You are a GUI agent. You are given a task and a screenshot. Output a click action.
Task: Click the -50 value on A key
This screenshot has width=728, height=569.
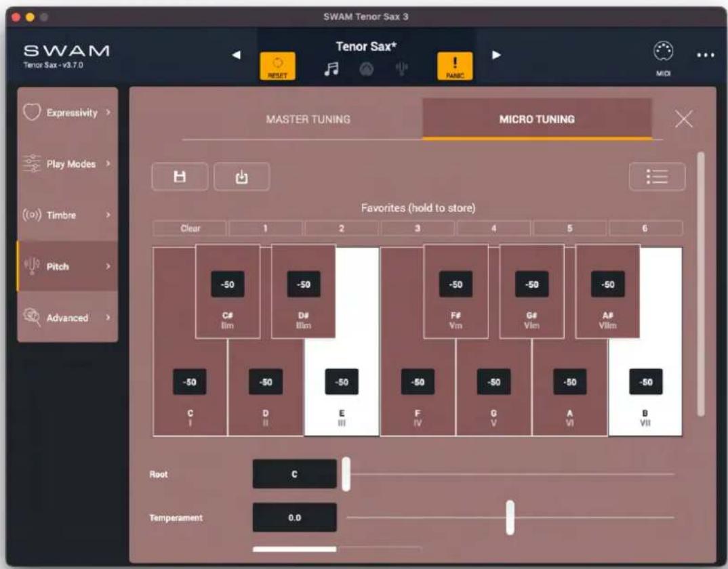(569, 381)
